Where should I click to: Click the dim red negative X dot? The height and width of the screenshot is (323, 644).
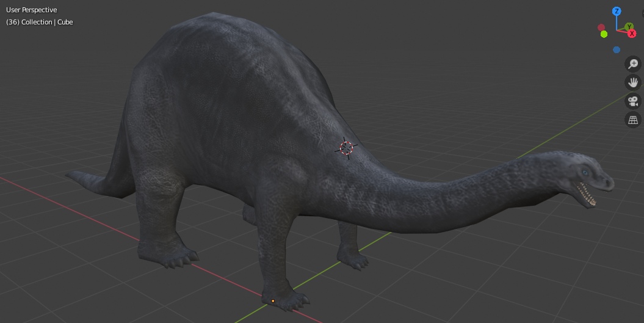[601, 27]
